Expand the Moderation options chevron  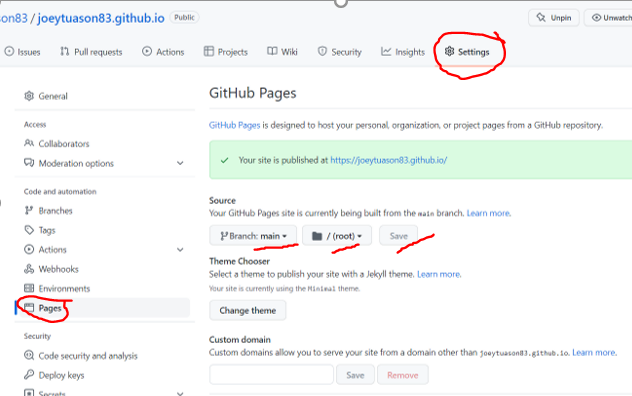click(x=180, y=163)
